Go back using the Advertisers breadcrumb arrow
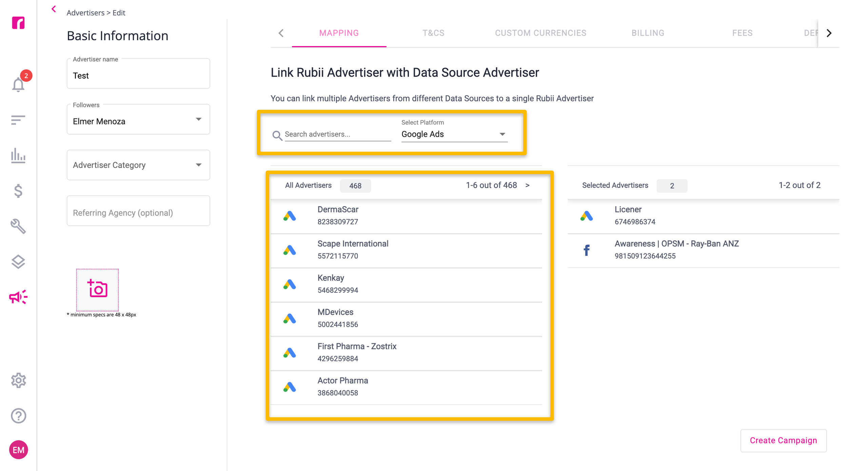 point(54,9)
